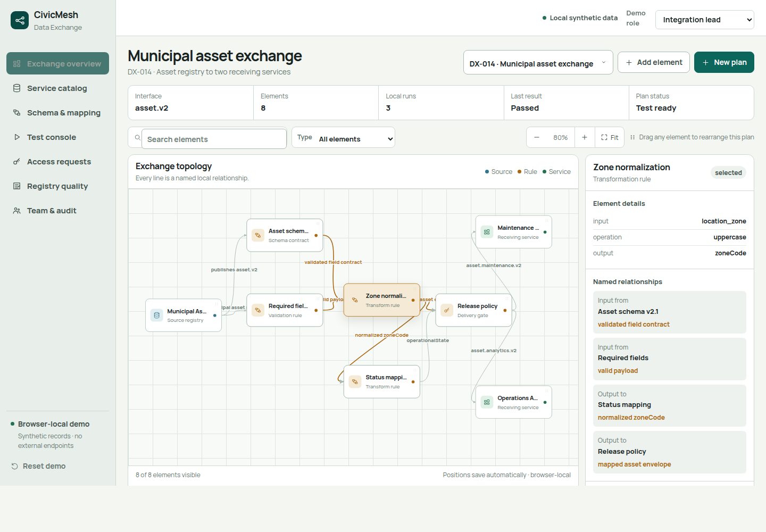This screenshot has width=766, height=532.
Task: Click the 'publishes asset.v2' edge label
Action: coord(234,270)
